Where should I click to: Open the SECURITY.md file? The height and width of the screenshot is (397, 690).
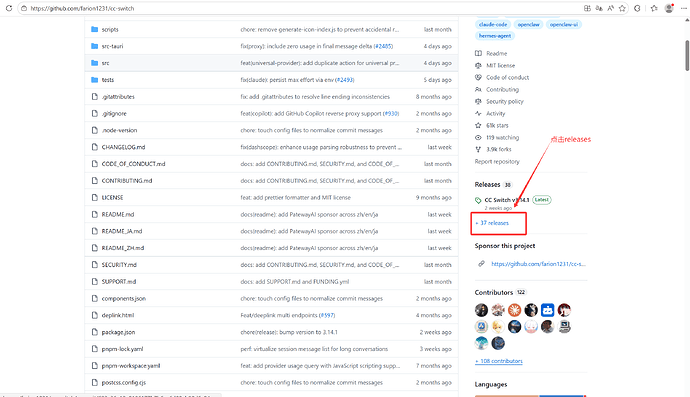point(119,265)
